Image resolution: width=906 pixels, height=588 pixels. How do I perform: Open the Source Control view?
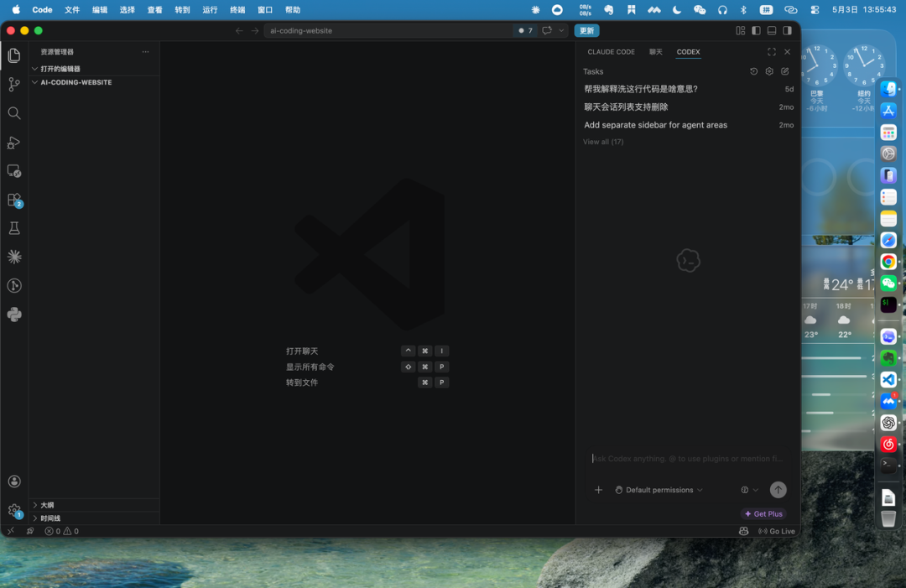pos(14,85)
